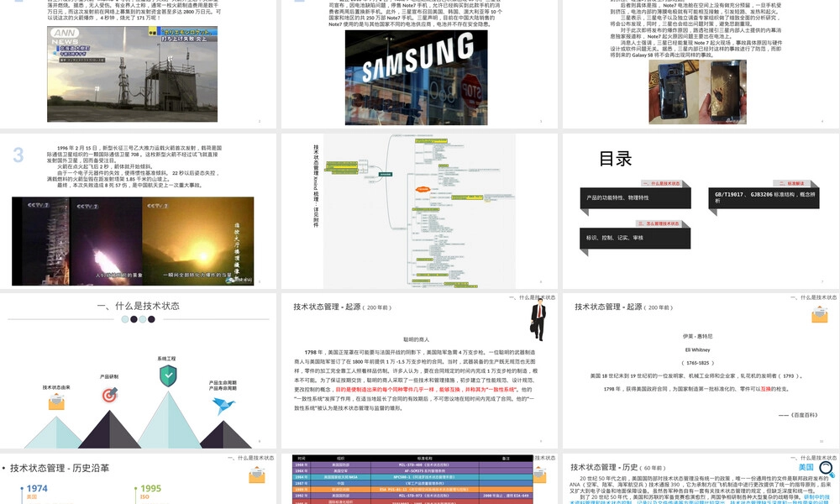Click the (1765-1825) dates text
Image resolution: width=840 pixels, height=504 pixels.
(x=697, y=363)
